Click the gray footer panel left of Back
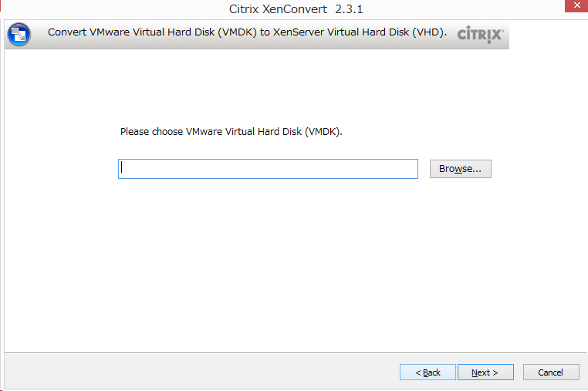The width and height of the screenshot is (588, 391). 201,371
